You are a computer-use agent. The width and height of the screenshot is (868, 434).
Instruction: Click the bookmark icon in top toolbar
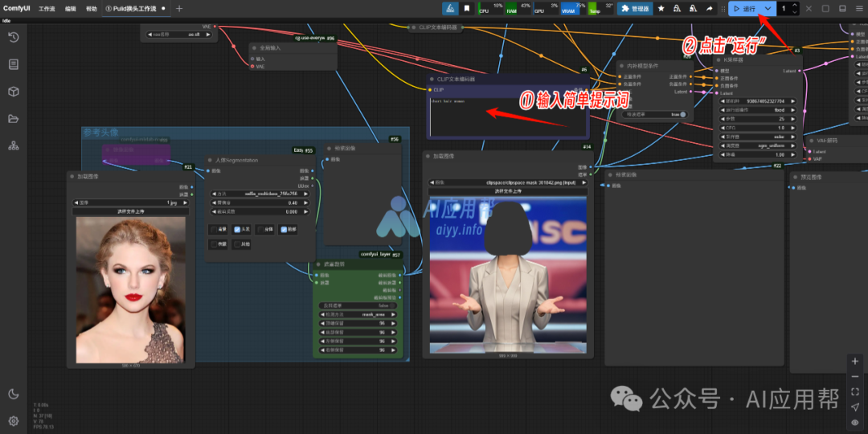467,8
